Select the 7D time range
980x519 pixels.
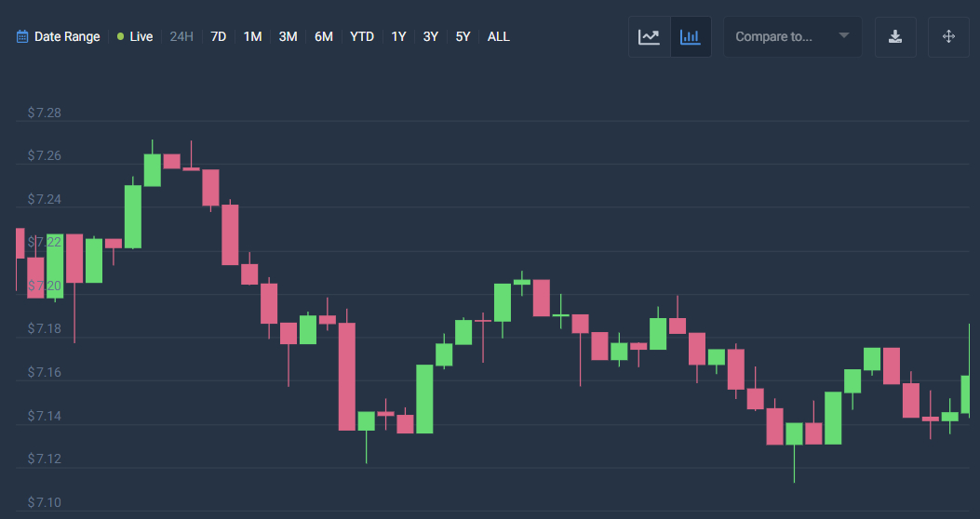click(x=218, y=37)
